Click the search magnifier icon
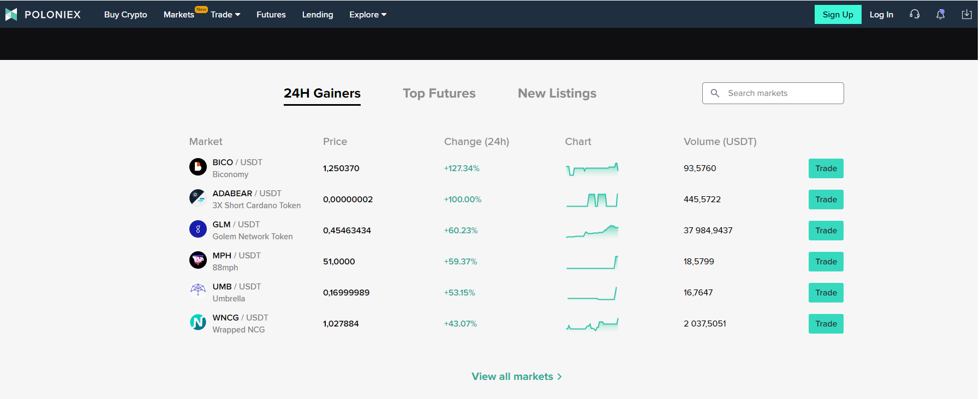 [715, 93]
